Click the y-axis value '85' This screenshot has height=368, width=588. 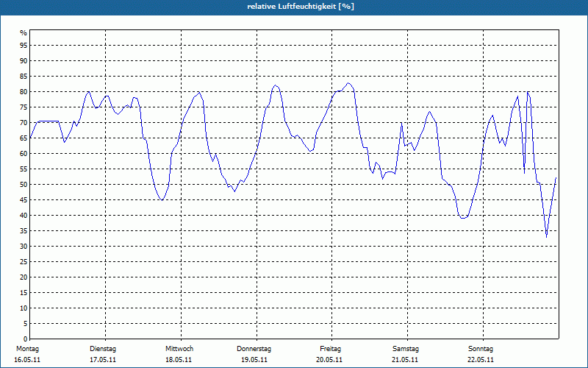tap(24, 77)
